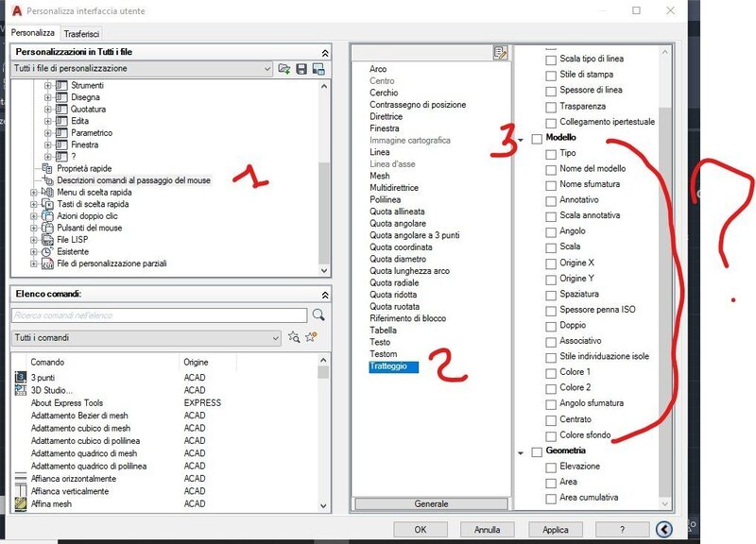Viewport: 756px width, 544px height.
Task: Click the Origine column header
Action: 196,362
